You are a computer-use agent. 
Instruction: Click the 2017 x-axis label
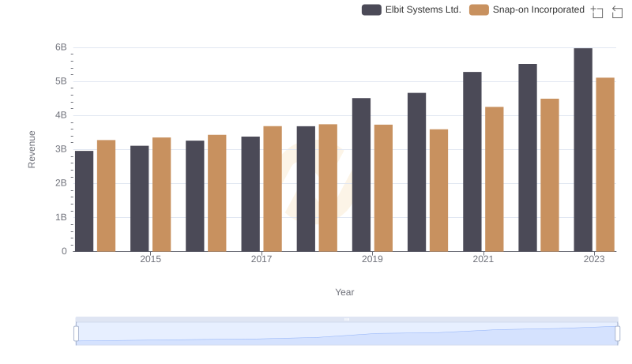pos(261,259)
